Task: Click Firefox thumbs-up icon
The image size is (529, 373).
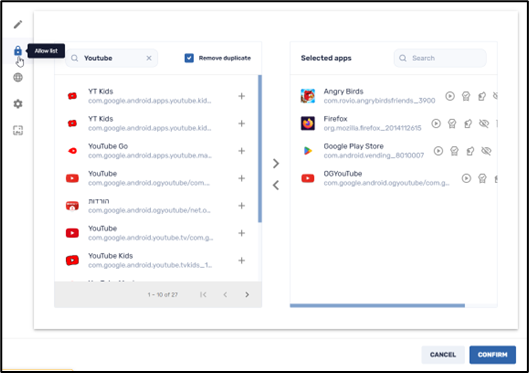Action: [x=468, y=123]
